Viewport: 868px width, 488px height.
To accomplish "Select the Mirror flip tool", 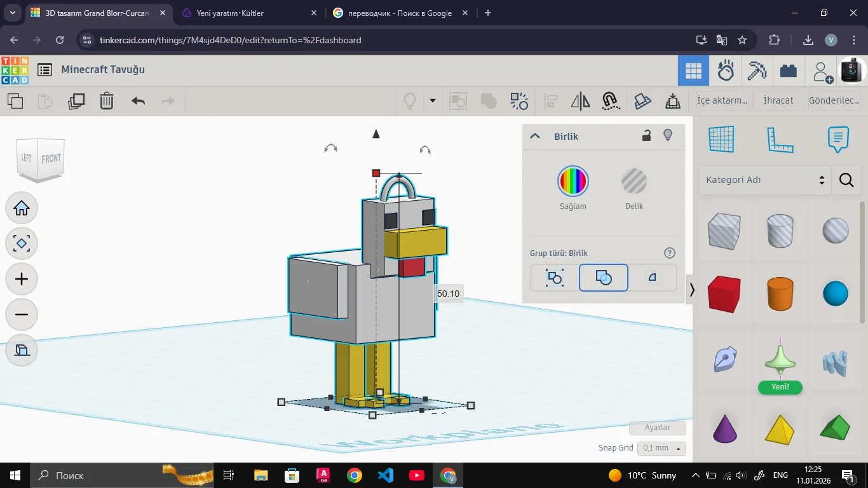I will coord(581,101).
